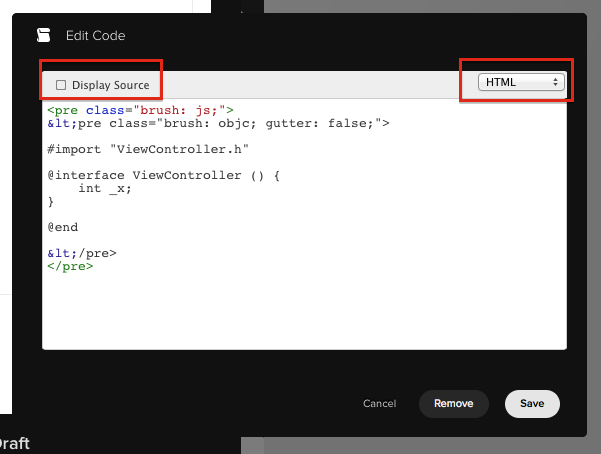Click the brush: objc gutter false line
This screenshot has height=454, width=601.
(218, 123)
